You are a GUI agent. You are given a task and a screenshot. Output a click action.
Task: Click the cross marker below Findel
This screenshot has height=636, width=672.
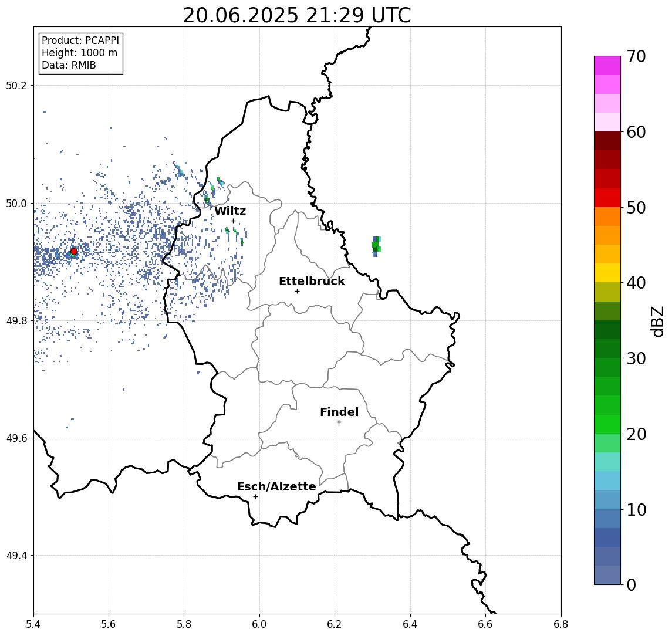[339, 422]
